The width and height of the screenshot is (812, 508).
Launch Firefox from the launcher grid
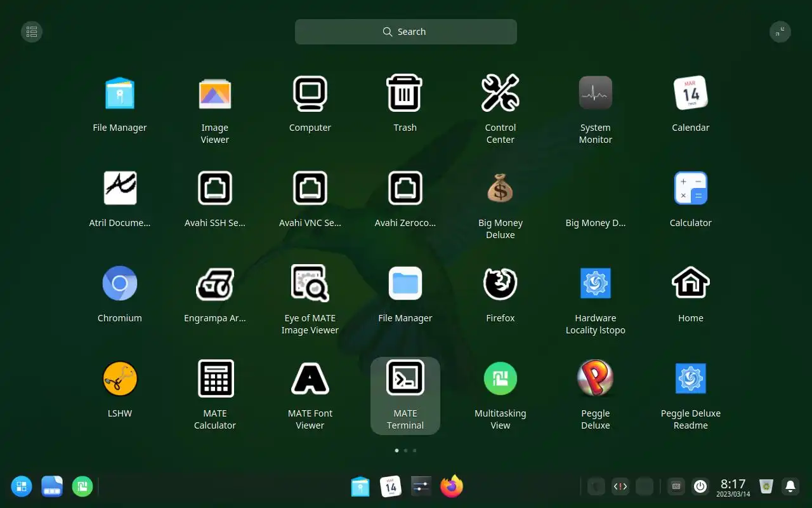tap(501, 284)
